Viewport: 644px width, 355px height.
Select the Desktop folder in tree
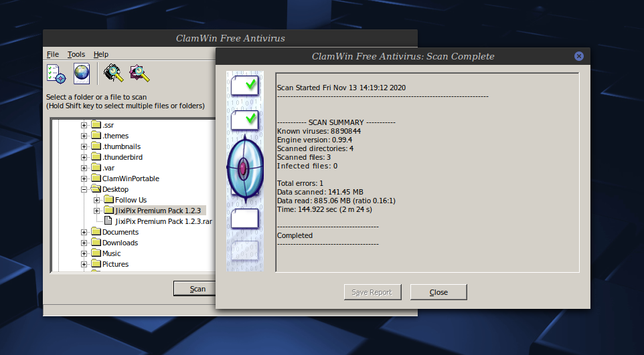pos(115,189)
